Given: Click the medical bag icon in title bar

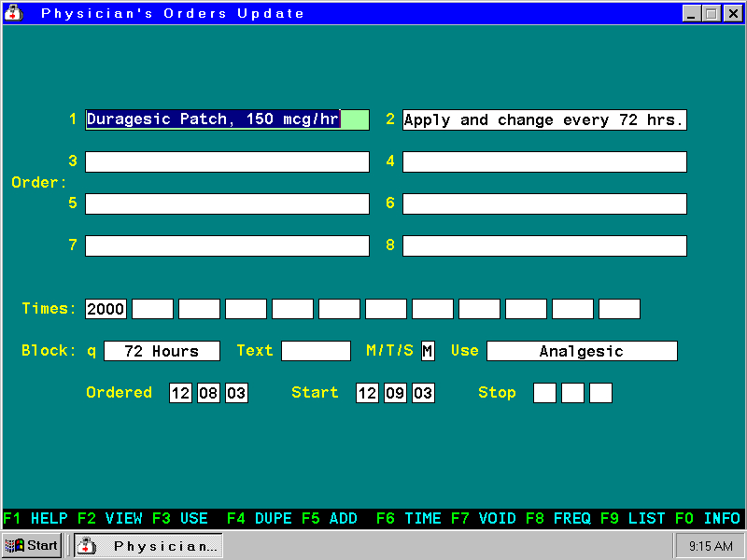Looking at the screenshot, I should (x=13, y=13).
